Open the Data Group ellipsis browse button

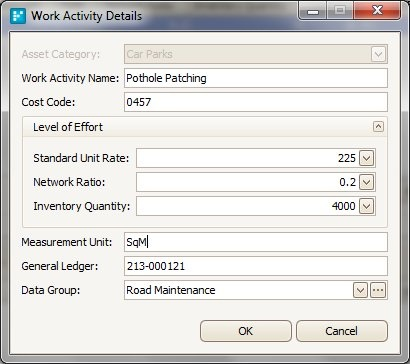[378, 290]
